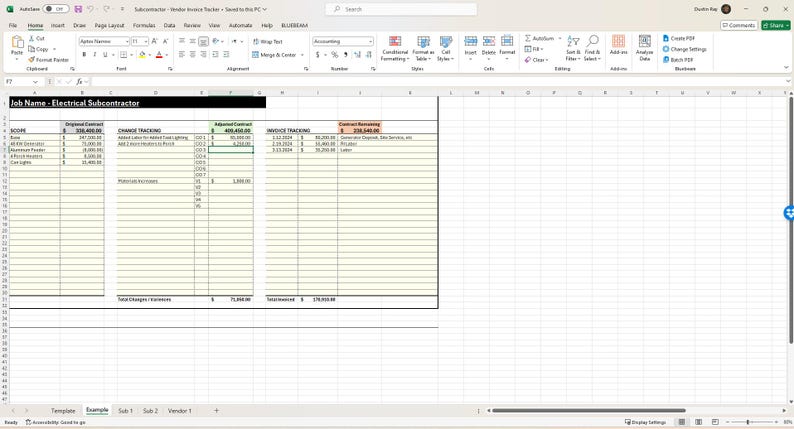
Task: Toggle Top Align button
Action: coord(181,41)
